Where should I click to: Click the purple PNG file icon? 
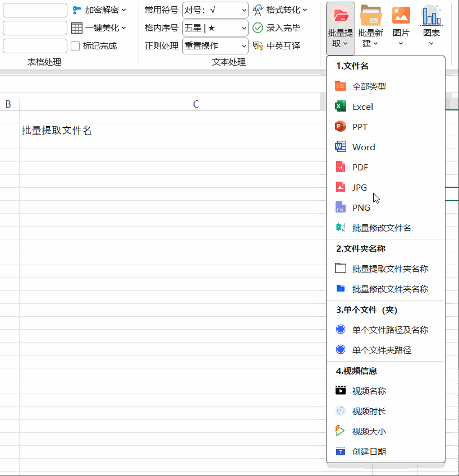(x=340, y=207)
